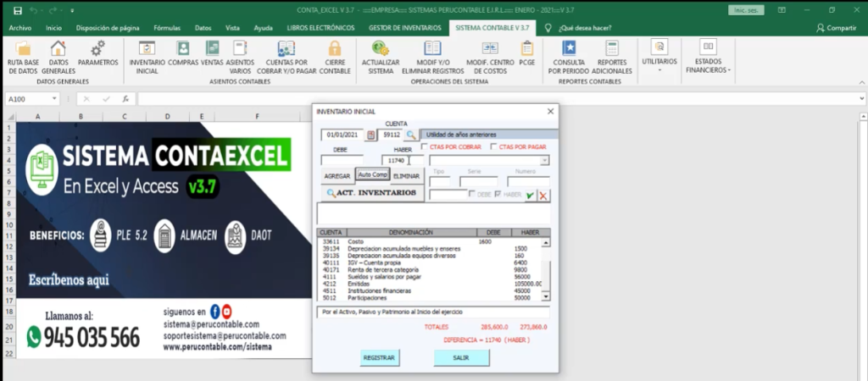Switch to the Datos tab
The height and width of the screenshot is (381, 868).
pyautogui.click(x=203, y=28)
